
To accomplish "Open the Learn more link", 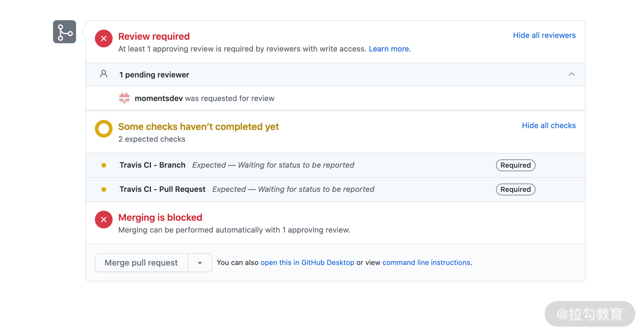I will pos(389,49).
